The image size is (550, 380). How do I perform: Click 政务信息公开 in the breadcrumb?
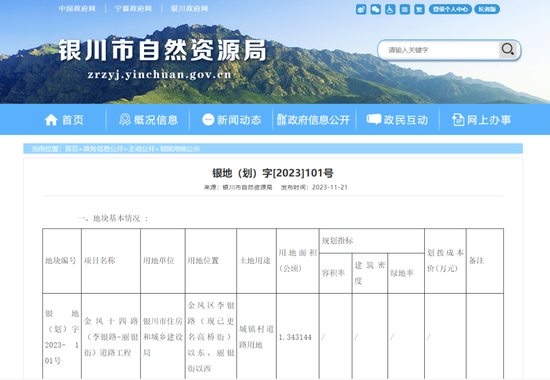click(x=103, y=149)
